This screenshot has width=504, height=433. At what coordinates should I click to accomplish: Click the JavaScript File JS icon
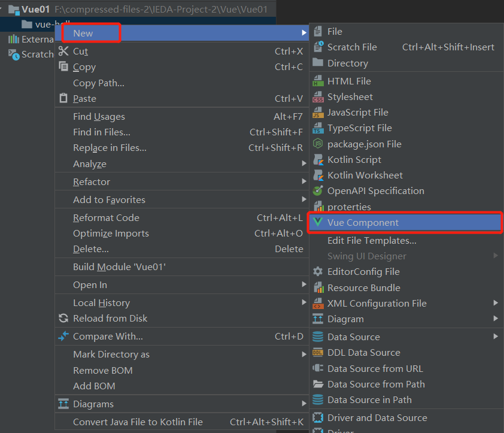click(x=318, y=112)
